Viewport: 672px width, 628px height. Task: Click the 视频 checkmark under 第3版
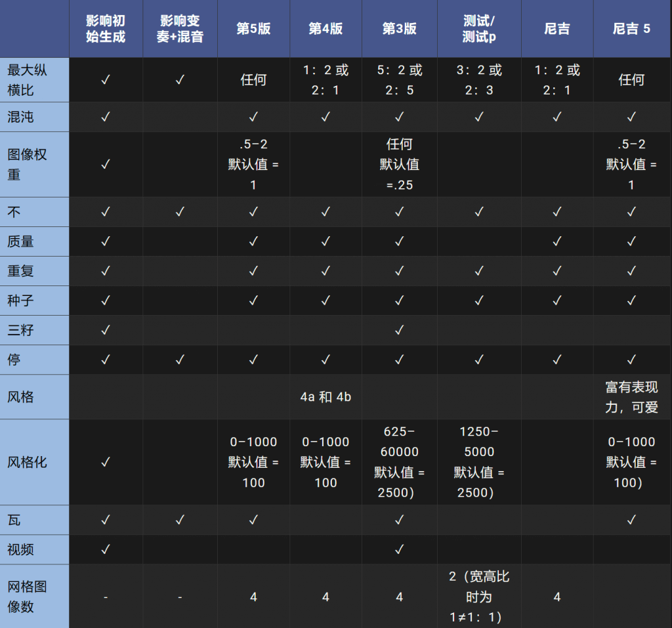399,549
